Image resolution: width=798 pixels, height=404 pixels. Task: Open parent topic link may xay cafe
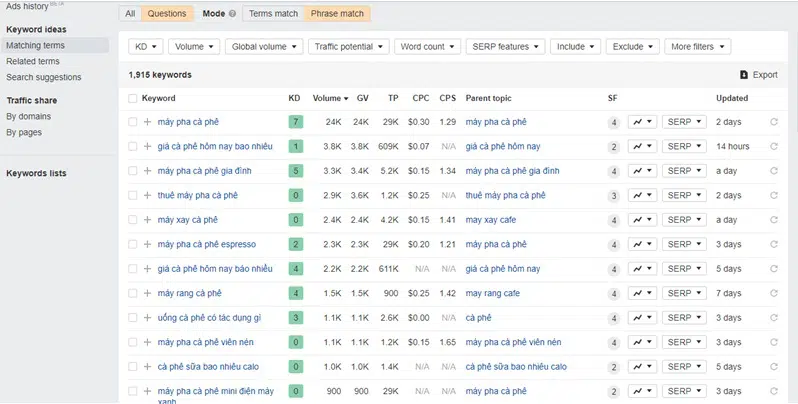click(x=491, y=220)
